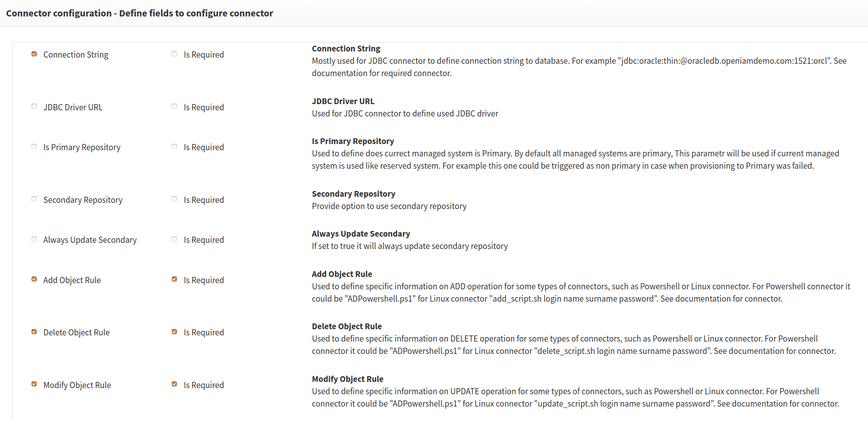Turn off Is Required for Delete Object Rule

point(174,332)
